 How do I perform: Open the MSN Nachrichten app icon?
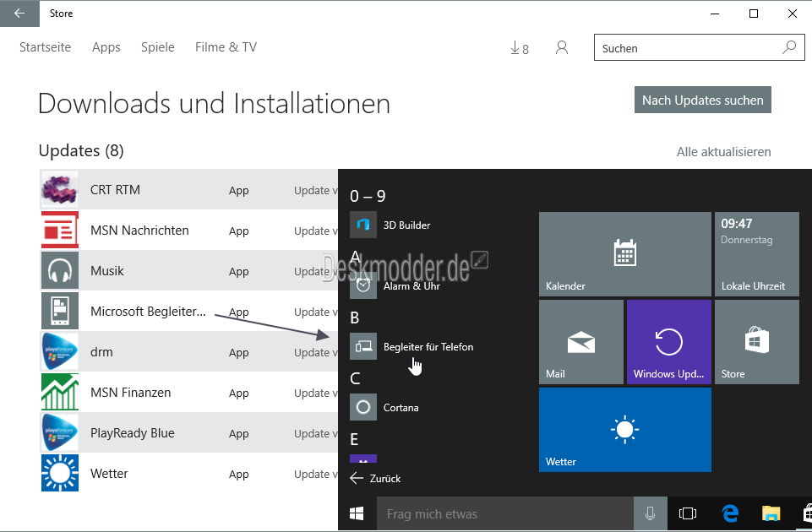coord(59,230)
